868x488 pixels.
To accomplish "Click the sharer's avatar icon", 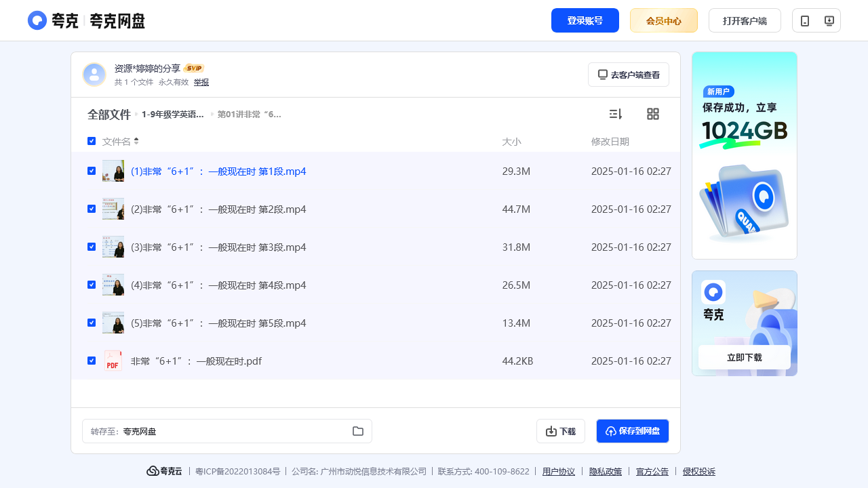I will tap(94, 75).
